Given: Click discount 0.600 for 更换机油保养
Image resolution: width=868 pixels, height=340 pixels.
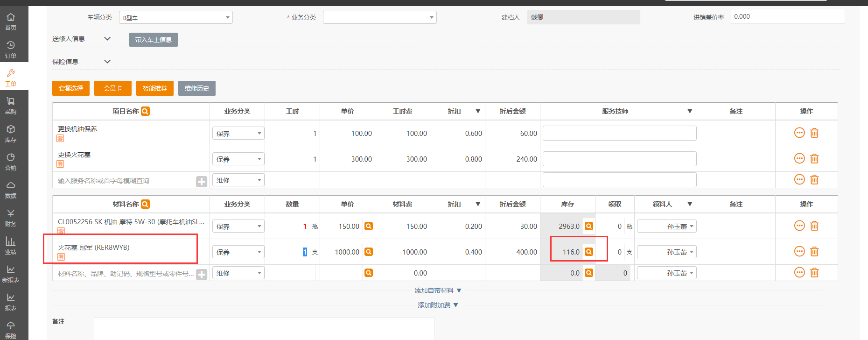Looking at the screenshot, I should (473, 134).
